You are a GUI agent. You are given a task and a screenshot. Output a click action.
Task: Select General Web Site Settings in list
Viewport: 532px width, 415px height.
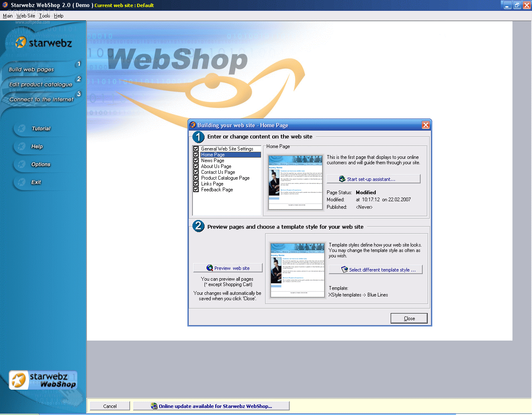tap(227, 149)
